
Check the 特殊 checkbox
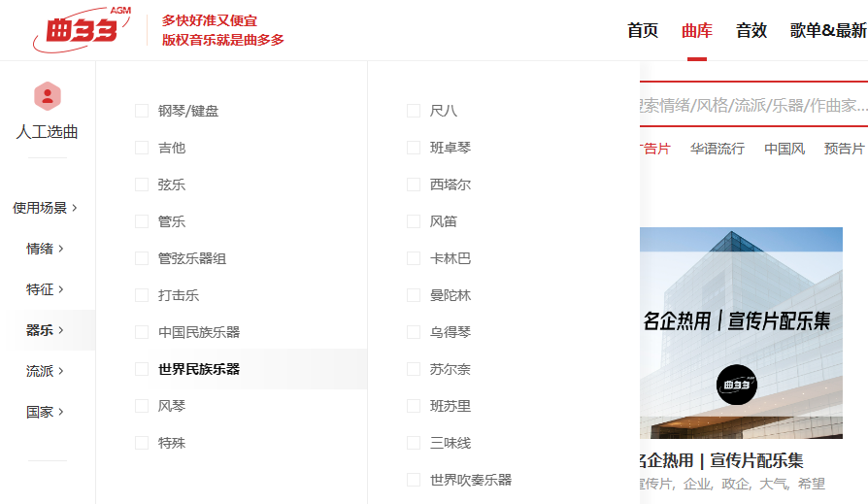pyautogui.click(x=142, y=443)
